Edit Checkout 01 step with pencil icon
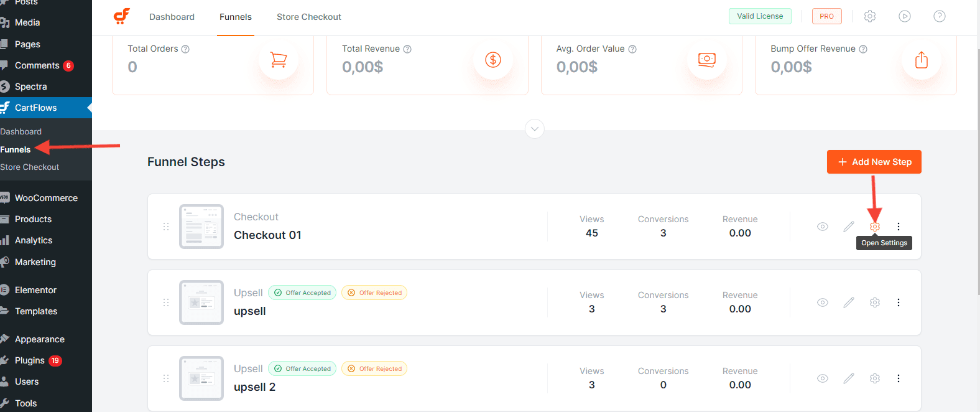This screenshot has height=412, width=980. pos(849,227)
